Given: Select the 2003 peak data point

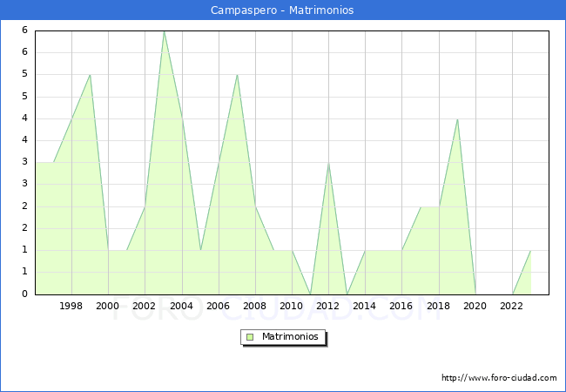Looking at the screenshot, I should [164, 30].
